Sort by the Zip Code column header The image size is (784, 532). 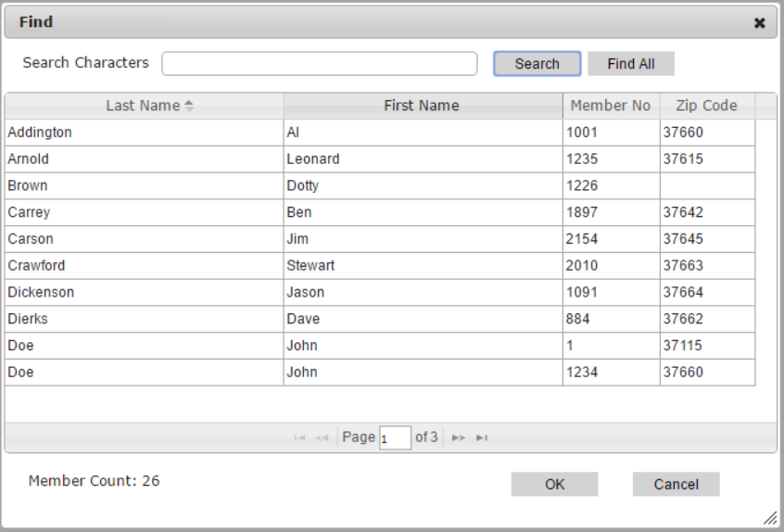pos(707,106)
